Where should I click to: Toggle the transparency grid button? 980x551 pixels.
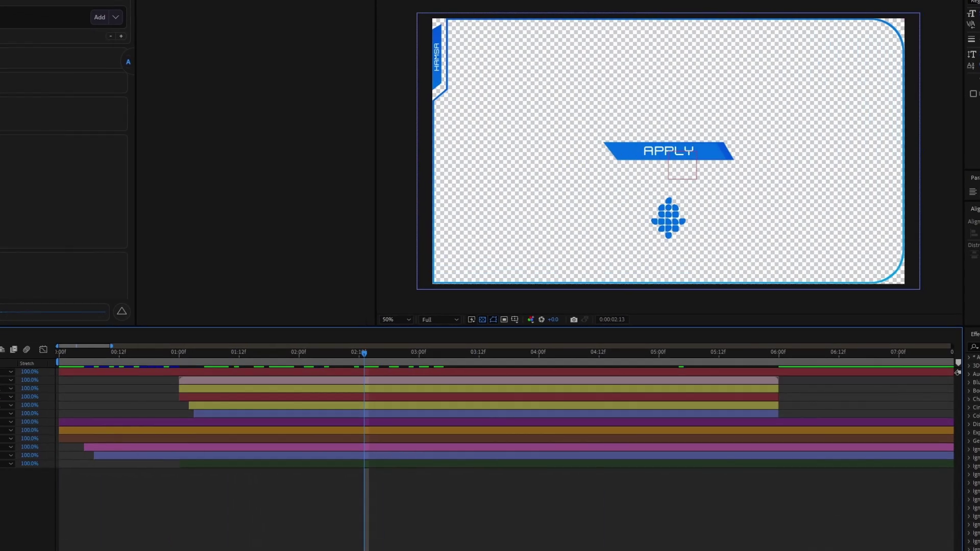482,319
